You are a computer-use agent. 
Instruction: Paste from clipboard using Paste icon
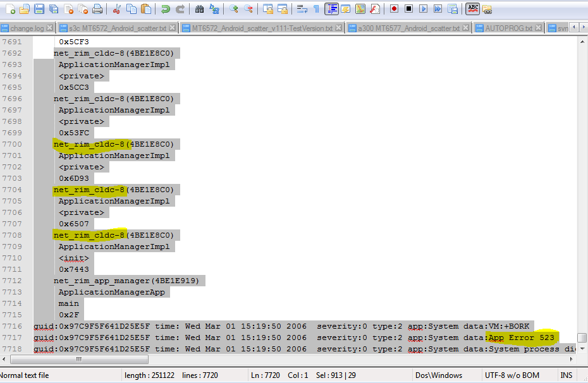coord(146,9)
